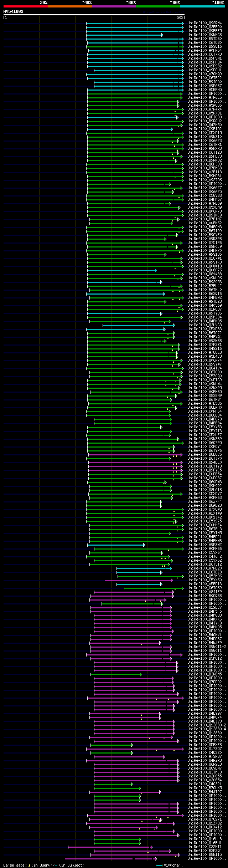Select the UniRef100_C6T7X8 label

click(x=204, y=55)
